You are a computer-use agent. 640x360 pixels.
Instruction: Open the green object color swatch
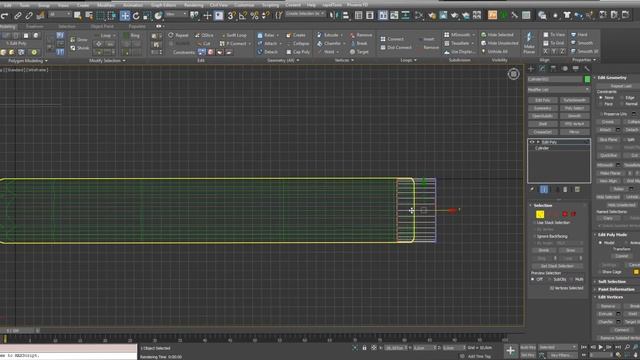pyautogui.click(x=587, y=79)
